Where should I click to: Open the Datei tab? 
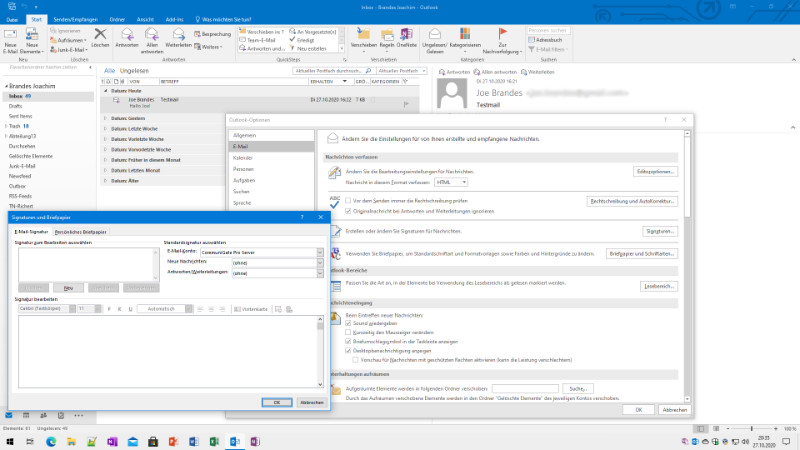[12, 19]
